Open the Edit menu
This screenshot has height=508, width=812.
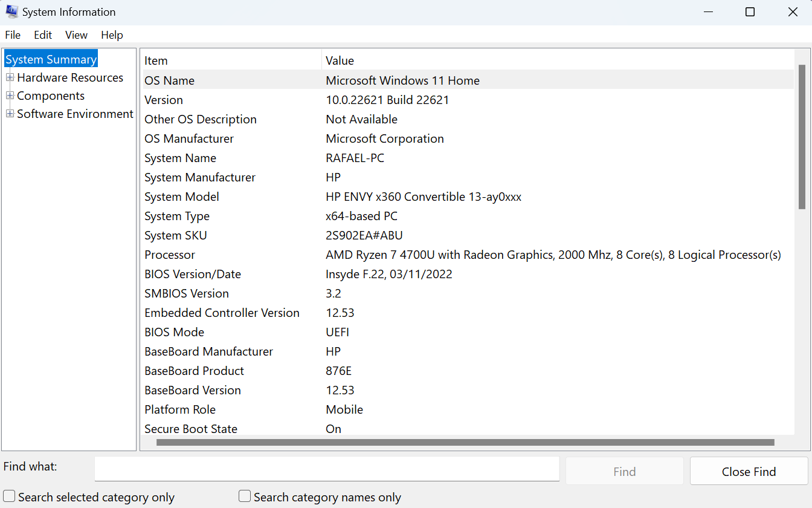(x=42, y=34)
